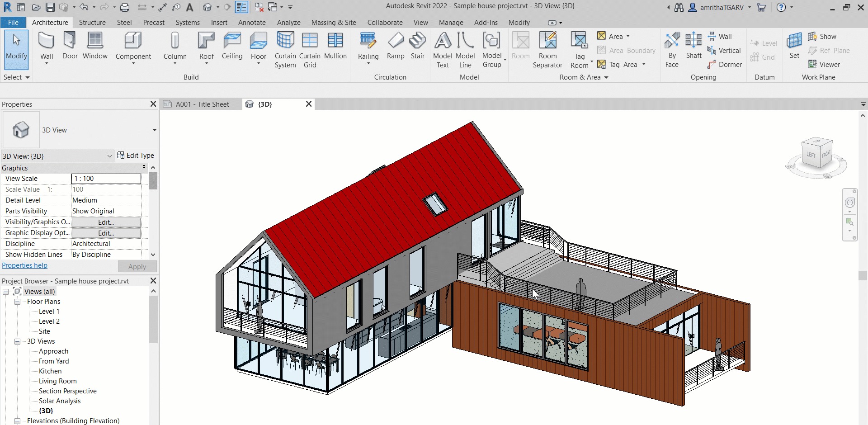Viewport: 868px width, 425px height.
Task: Open the Properties help link
Action: tap(24, 265)
